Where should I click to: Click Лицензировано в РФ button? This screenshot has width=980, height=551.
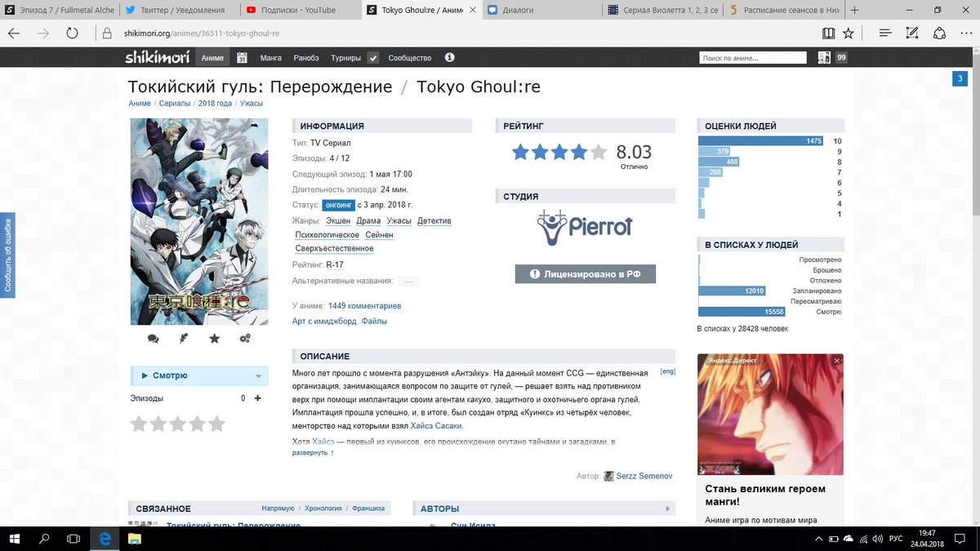[586, 274]
